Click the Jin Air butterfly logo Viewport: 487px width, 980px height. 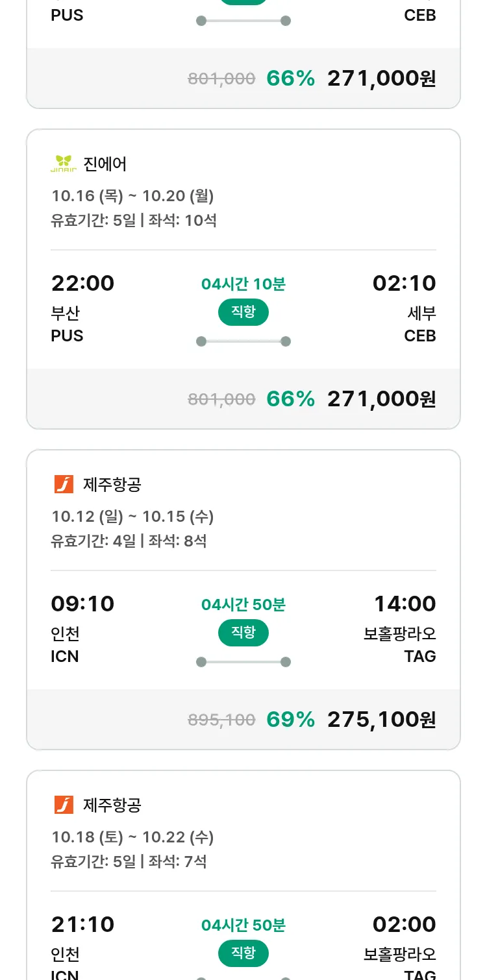click(x=64, y=164)
